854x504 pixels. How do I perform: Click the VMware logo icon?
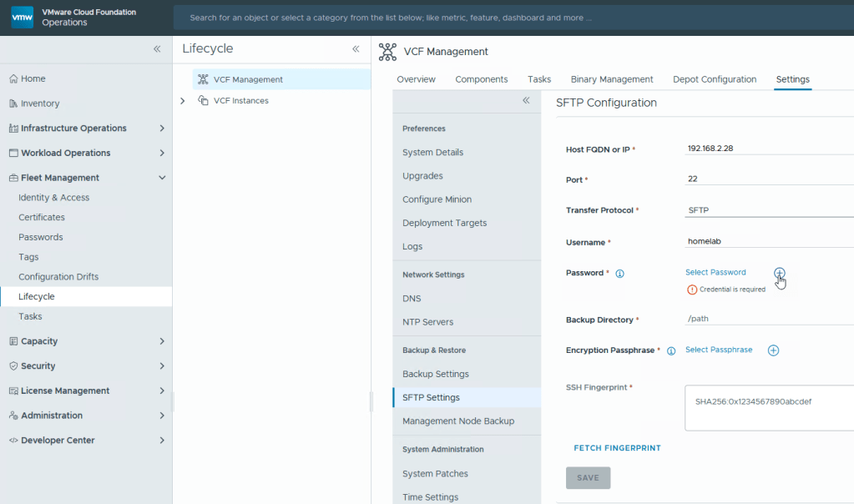pos(22,17)
